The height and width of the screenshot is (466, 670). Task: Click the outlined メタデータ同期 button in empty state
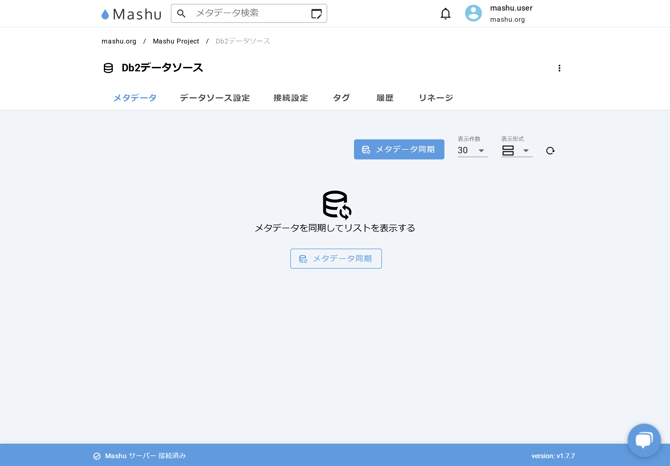[336, 259]
